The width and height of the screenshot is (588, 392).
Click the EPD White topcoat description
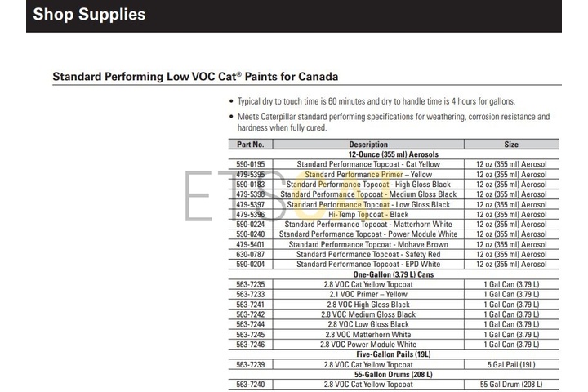coord(368,265)
